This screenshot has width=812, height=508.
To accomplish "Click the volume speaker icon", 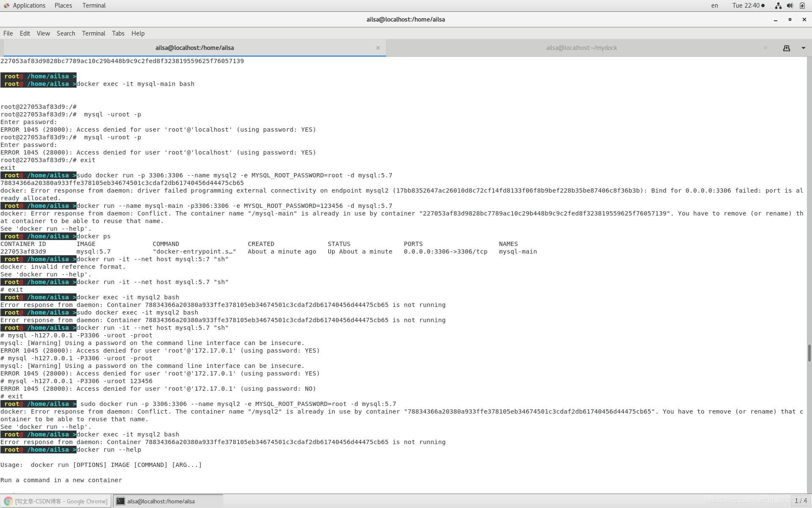I will [790, 6].
